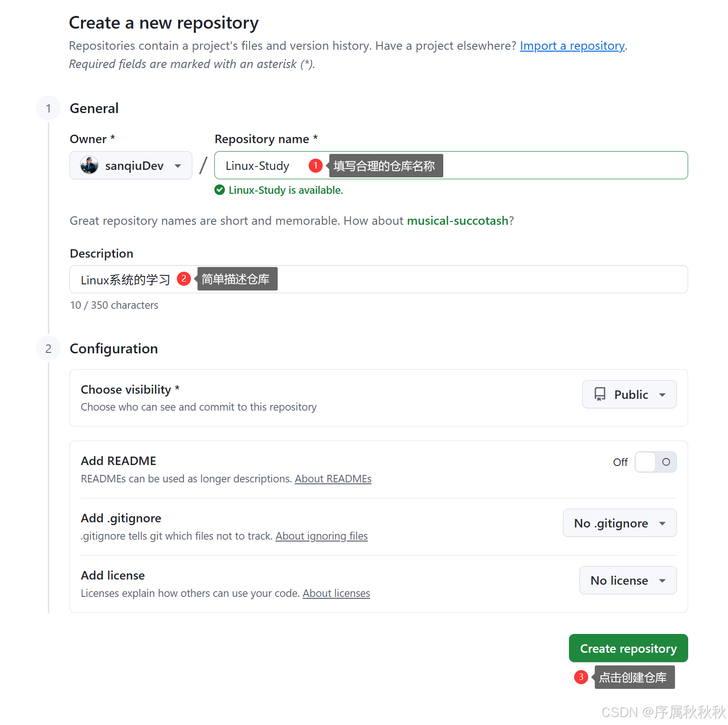Image resolution: width=728 pixels, height=725 pixels.
Task: Follow the Import a repository link
Action: point(572,46)
